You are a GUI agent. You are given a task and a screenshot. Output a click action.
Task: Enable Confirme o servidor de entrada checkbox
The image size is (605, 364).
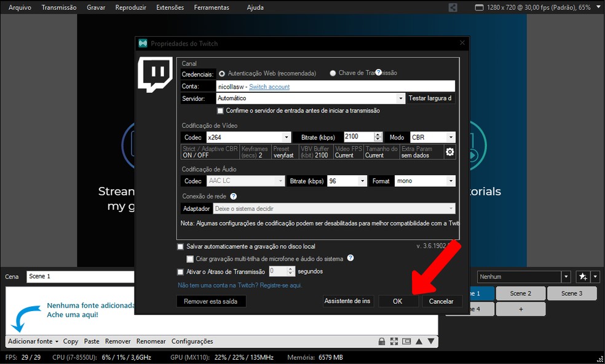pyautogui.click(x=220, y=111)
